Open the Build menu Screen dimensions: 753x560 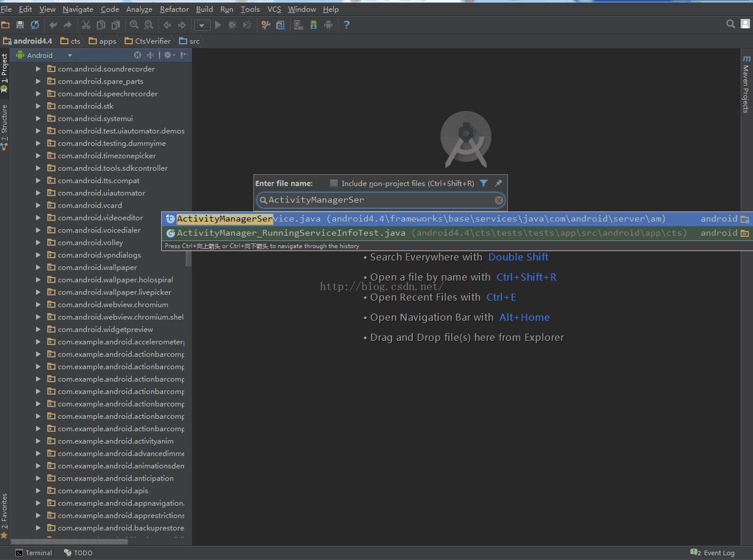point(204,9)
